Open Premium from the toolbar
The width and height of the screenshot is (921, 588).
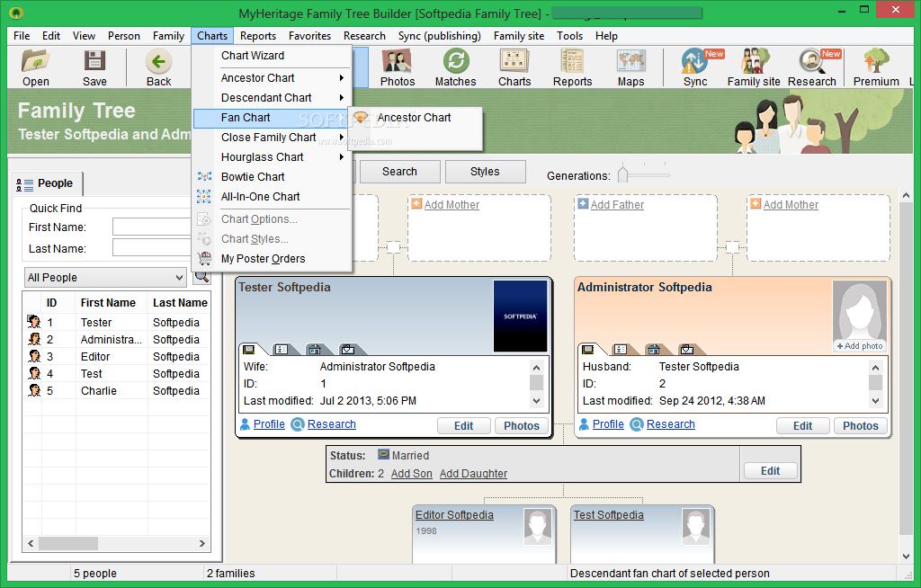click(876, 67)
